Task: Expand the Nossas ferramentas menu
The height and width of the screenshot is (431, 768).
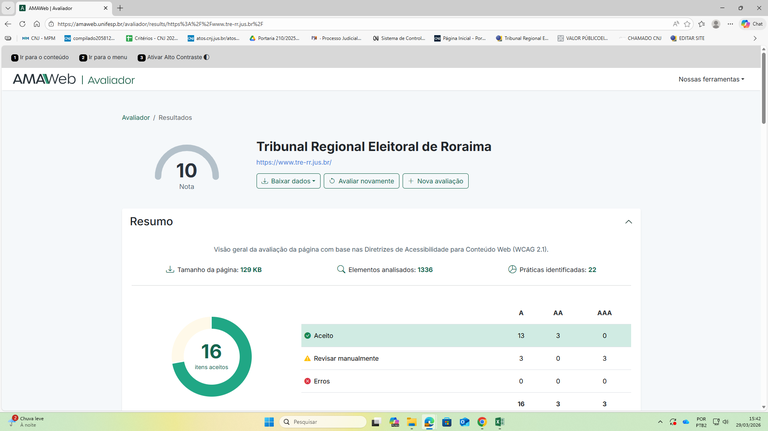Action: pyautogui.click(x=711, y=79)
